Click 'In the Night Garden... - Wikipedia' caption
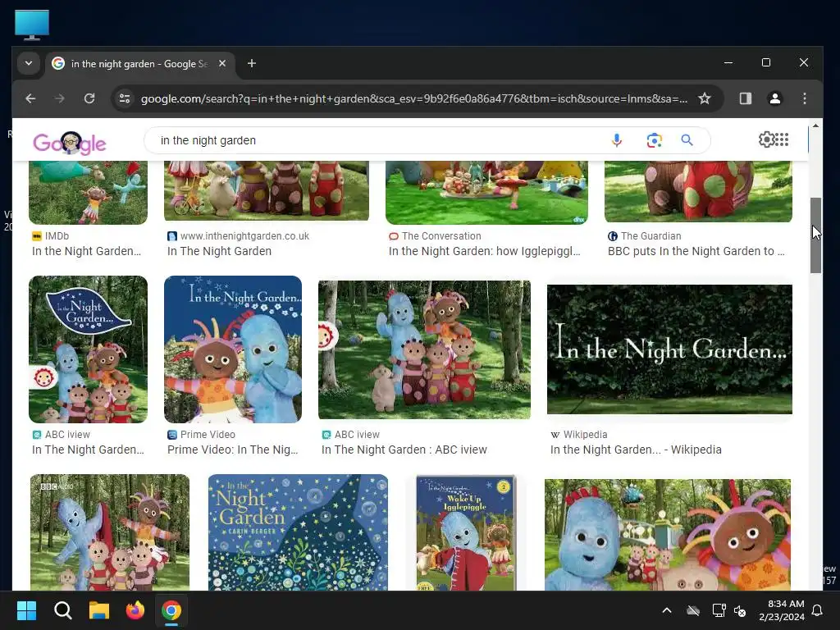 (636, 450)
